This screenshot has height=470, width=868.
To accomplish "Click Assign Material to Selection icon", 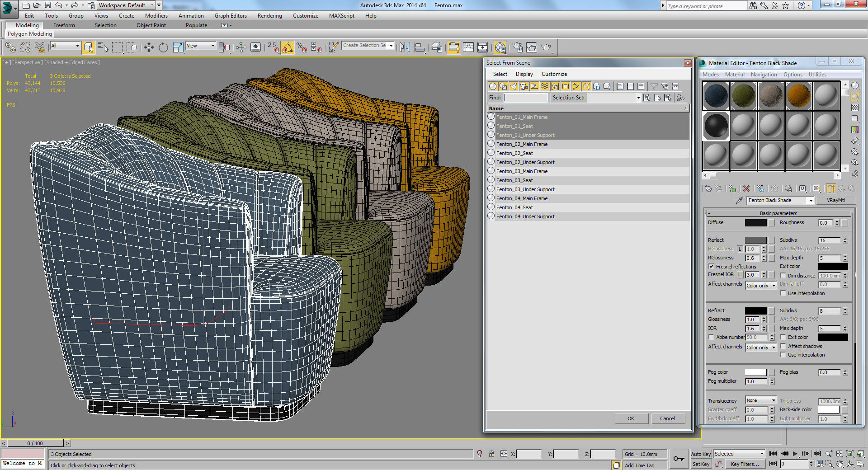I will 732,188.
